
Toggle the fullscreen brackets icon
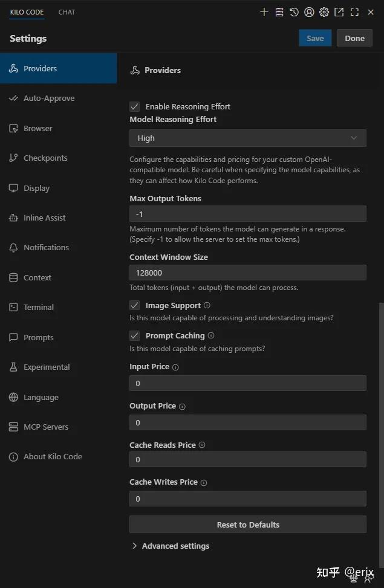(354, 12)
